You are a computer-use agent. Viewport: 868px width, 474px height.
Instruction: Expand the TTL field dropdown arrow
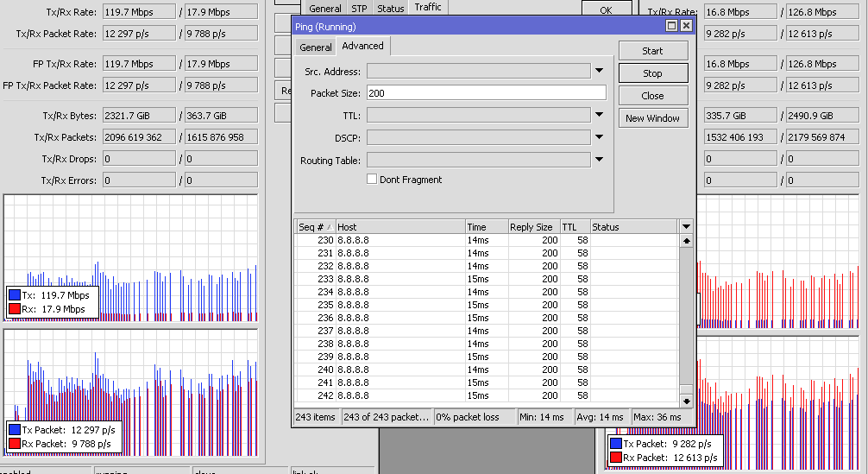599,115
